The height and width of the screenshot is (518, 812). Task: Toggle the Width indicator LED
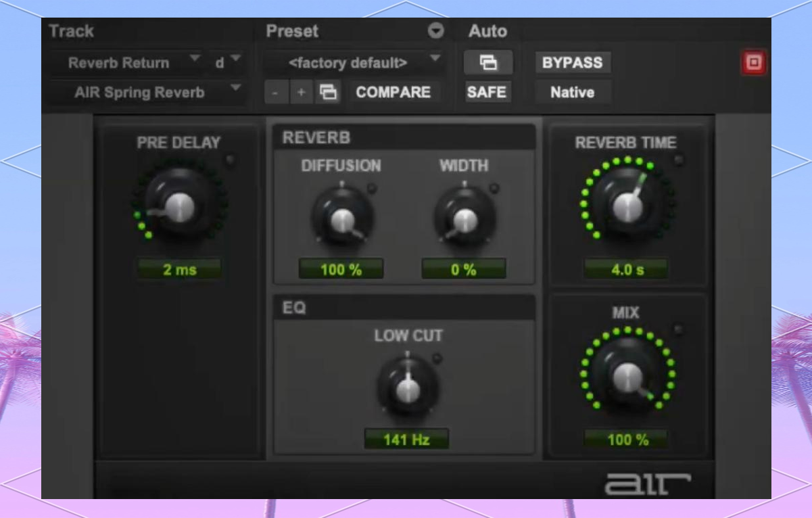tap(494, 188)
